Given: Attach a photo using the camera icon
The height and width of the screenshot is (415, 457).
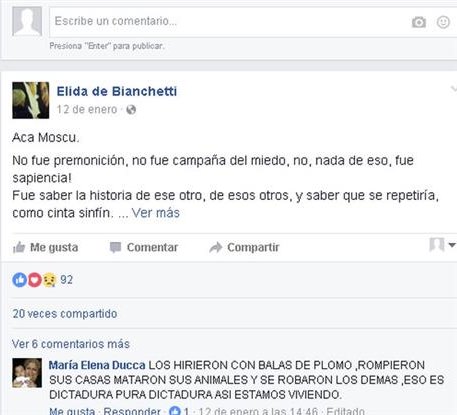Looking at the screenshot, I should click(x=419, y=22).
